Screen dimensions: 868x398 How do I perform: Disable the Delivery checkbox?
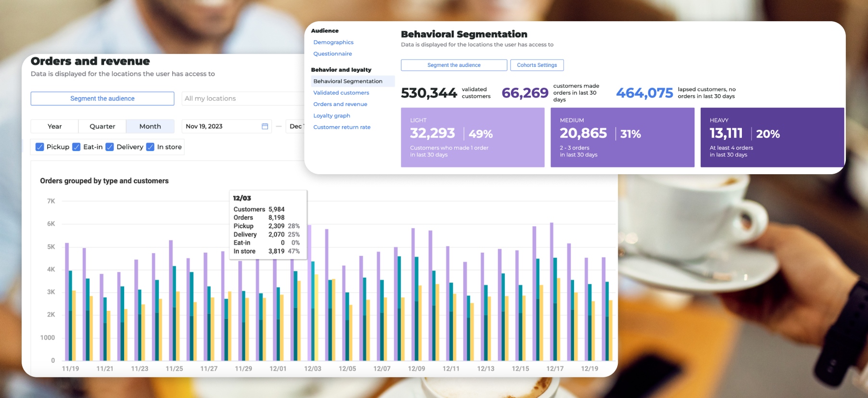[x=110, y=147]
